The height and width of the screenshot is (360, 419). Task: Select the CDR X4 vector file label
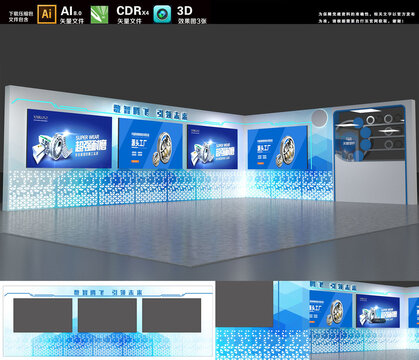click(133, 15)
